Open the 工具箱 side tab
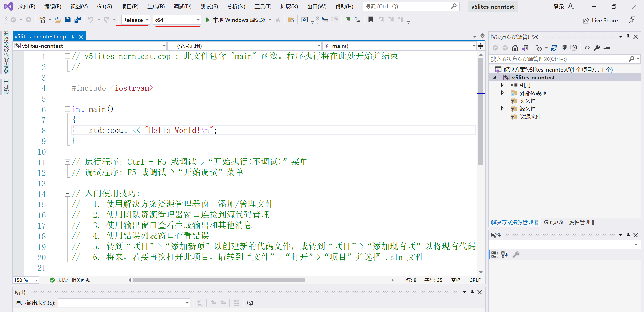Viewport: 644px width, 312px height. pyautogui.click(x=6, y=87)
